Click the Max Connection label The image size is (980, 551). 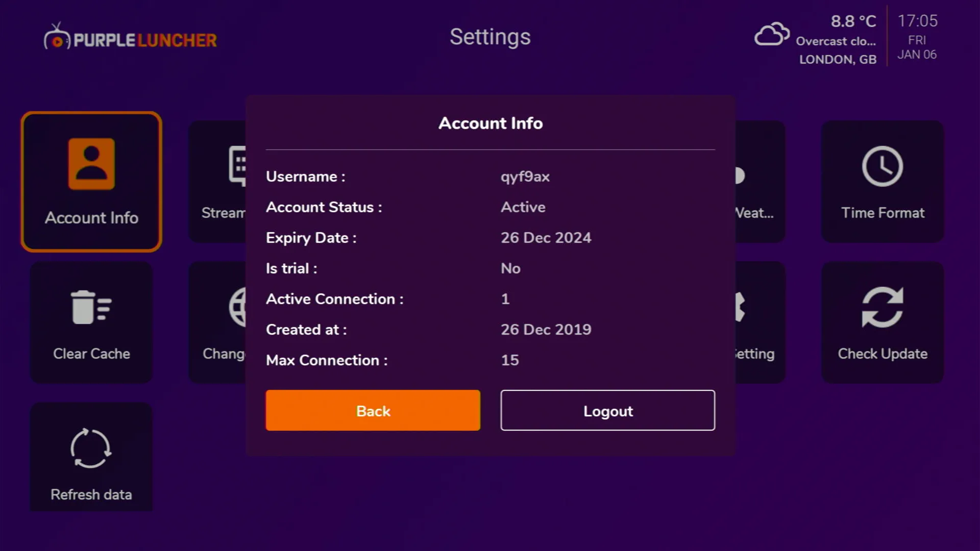327,360
